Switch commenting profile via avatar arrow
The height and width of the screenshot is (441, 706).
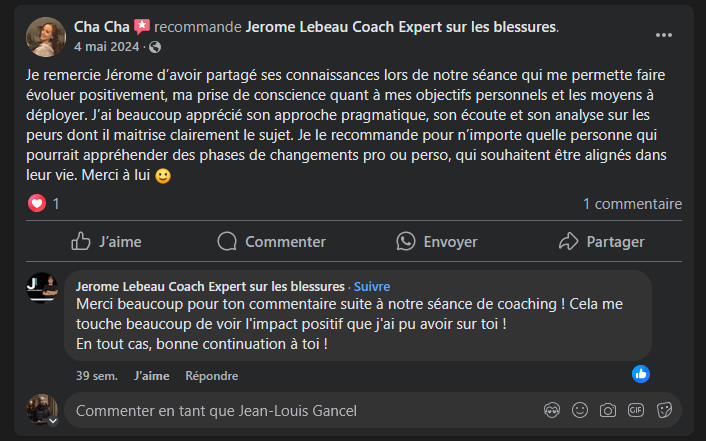[53, 421]
